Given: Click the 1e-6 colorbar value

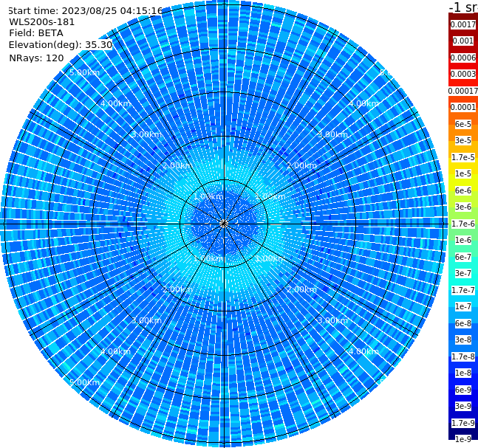Looking at the screenshot, I should [x=463, y=240].
